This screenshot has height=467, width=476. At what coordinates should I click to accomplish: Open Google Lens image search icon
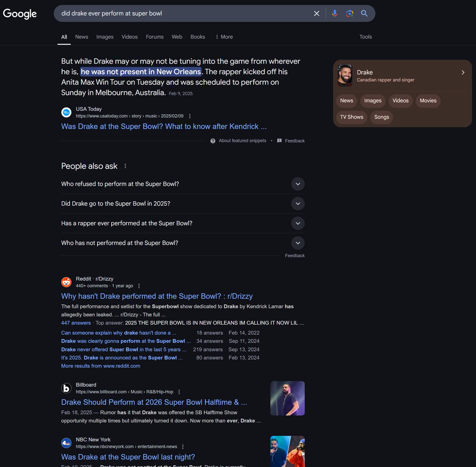(x=350, y=13)
